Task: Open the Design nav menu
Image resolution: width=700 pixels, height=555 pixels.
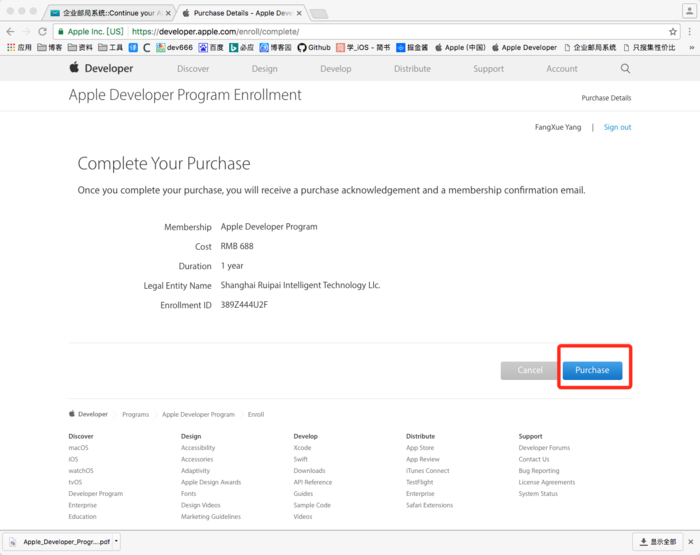Action: pyautogui.click(x=264, y=69)
